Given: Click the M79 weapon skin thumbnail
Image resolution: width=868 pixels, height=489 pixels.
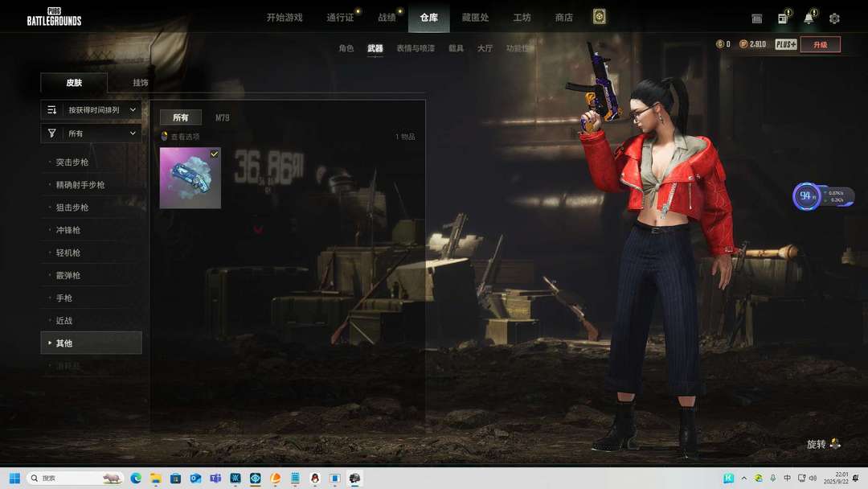Looking at the screenshot, I should click(190, 178).
